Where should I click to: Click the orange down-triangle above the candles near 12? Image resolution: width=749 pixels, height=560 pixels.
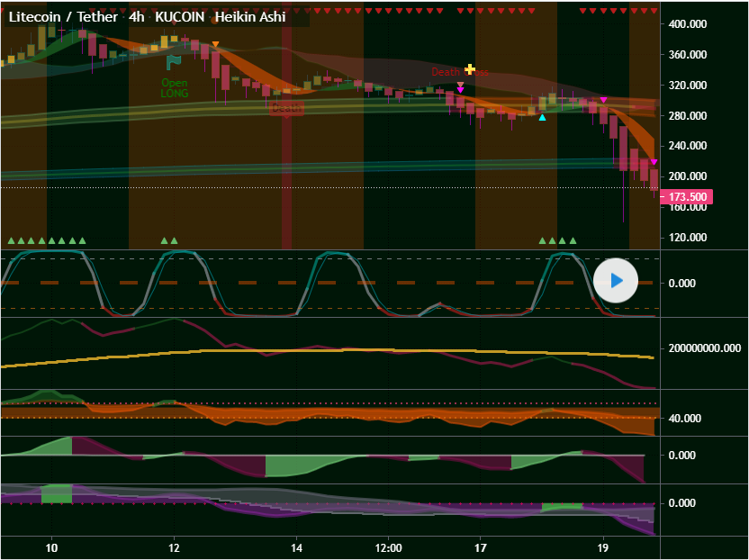click(215, 44)
